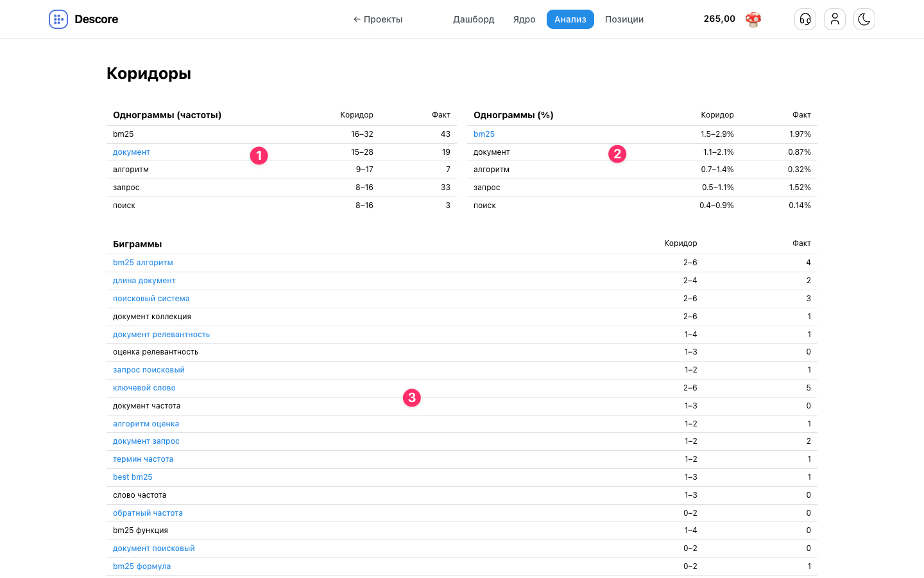
Task: Open the 'best bm25' bigram link
Action: (133, 477)
